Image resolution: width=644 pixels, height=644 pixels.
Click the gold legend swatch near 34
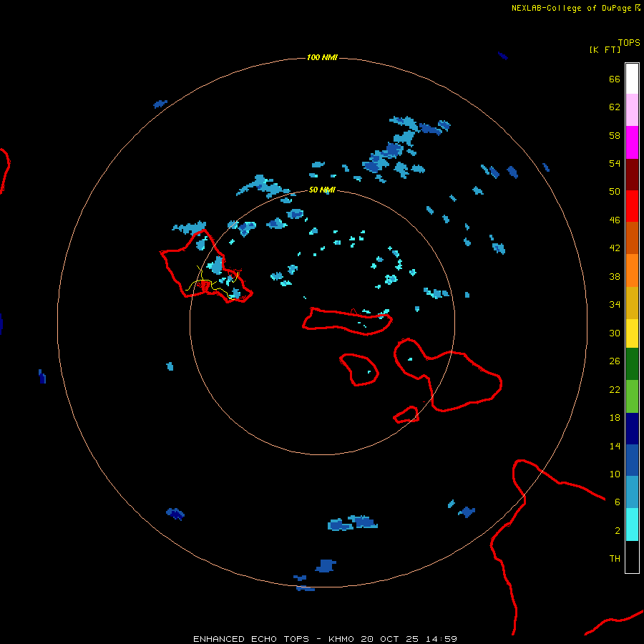point(632,303)
